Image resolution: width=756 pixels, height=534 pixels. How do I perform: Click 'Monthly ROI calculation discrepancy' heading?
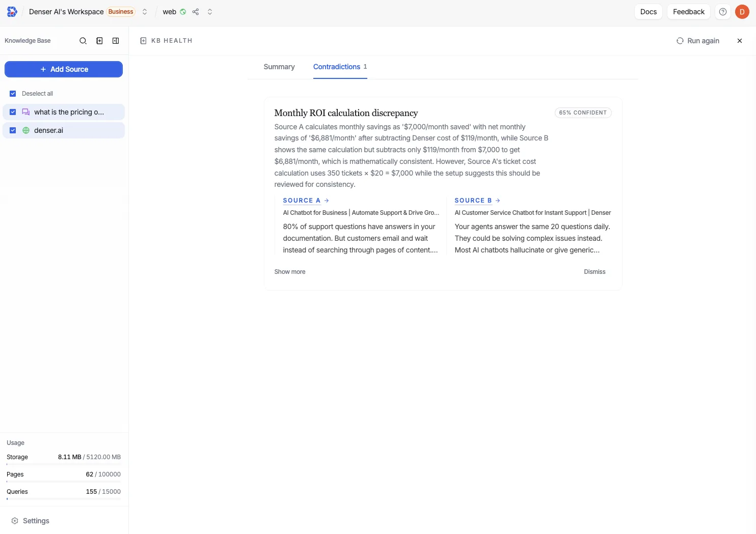(x=346, y=113)
